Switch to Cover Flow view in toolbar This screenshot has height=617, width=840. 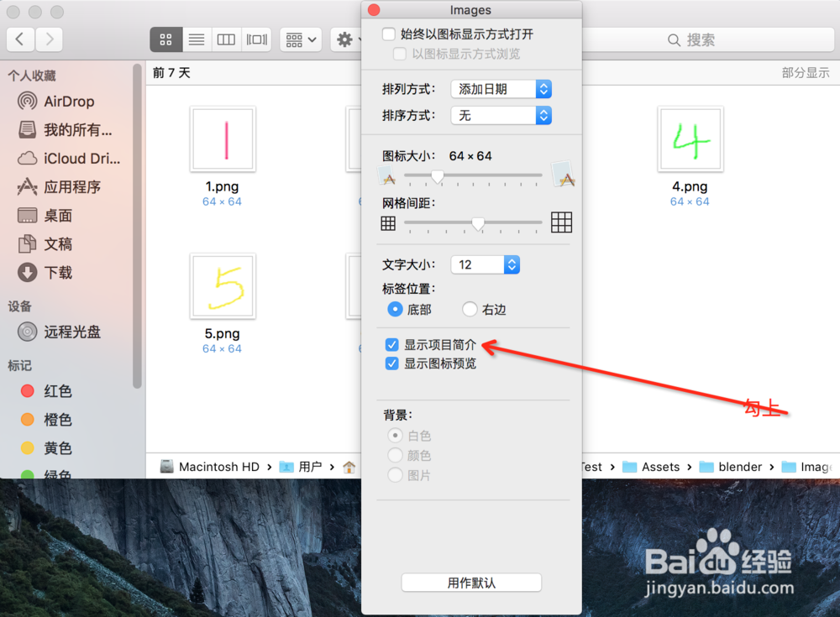[256, 39]
